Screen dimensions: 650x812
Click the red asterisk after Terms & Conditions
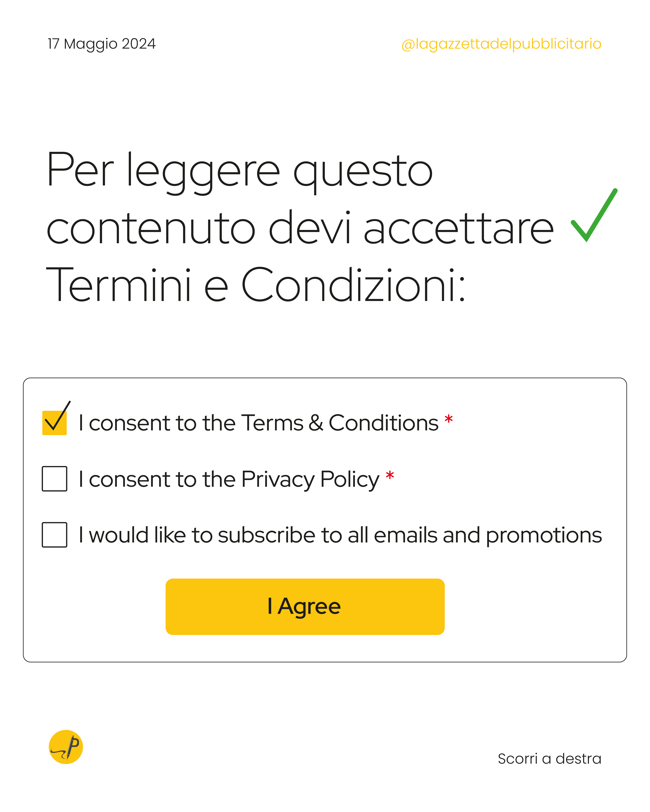tap(448, 419)
